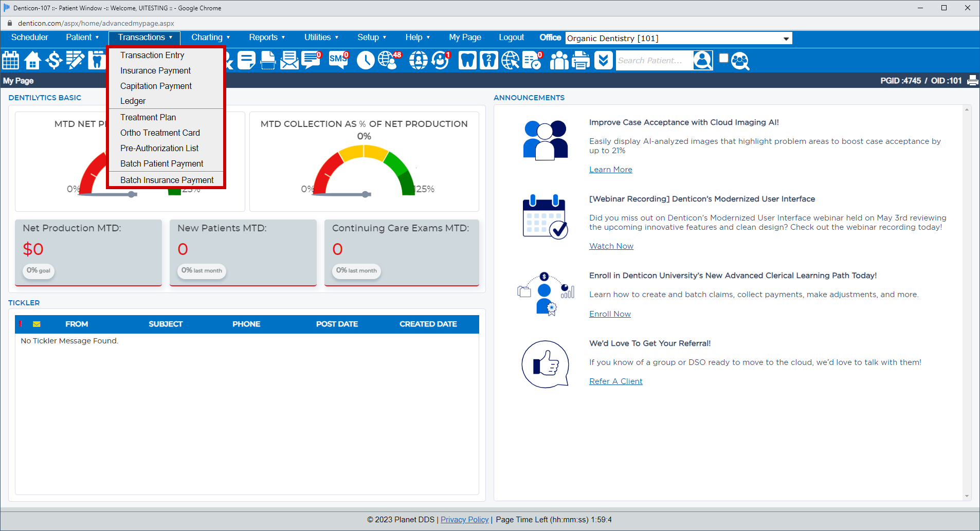Select Batch Insurance Payment
The width and height of the screenshot is (980, 531).
pos(166,180)
